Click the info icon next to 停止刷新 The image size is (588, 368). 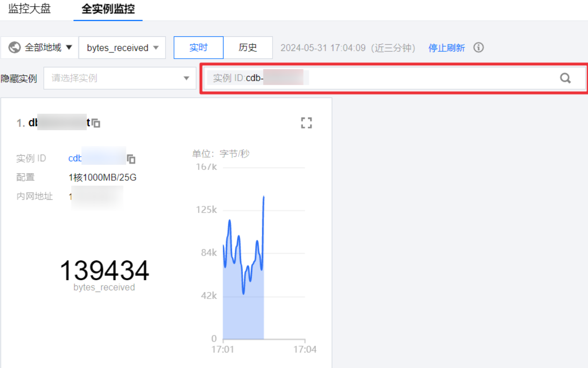click(x=479, y=47)
